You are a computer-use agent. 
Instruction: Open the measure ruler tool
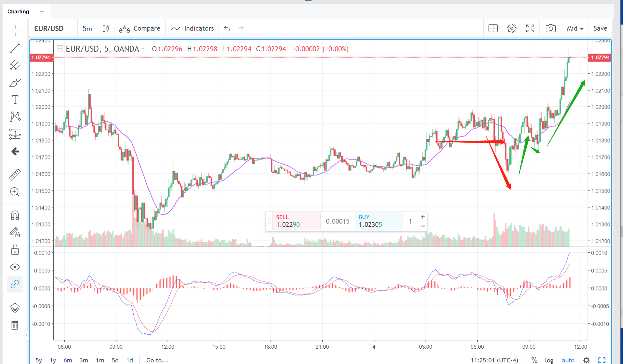15,175
